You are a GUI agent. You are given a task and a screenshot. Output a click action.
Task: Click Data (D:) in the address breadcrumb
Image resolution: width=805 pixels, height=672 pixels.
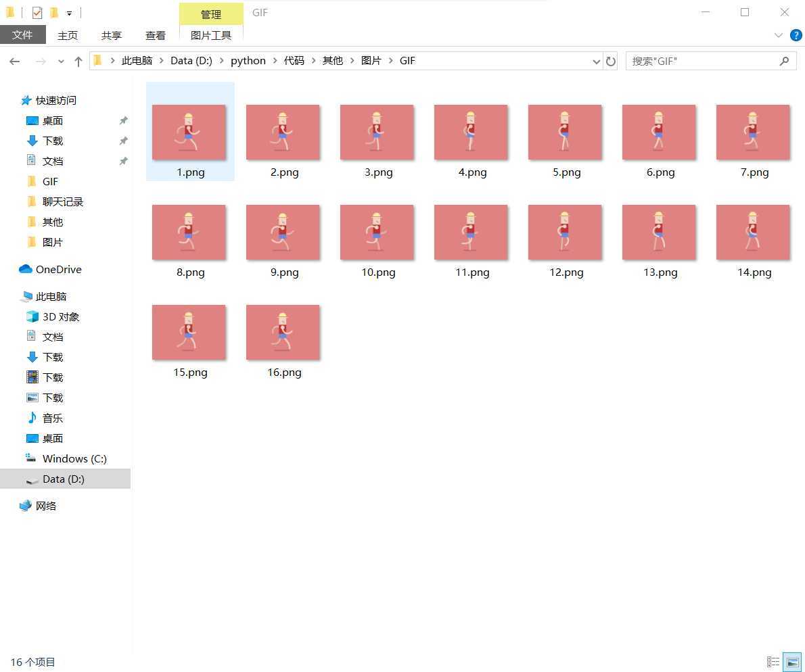pos(191,61)
